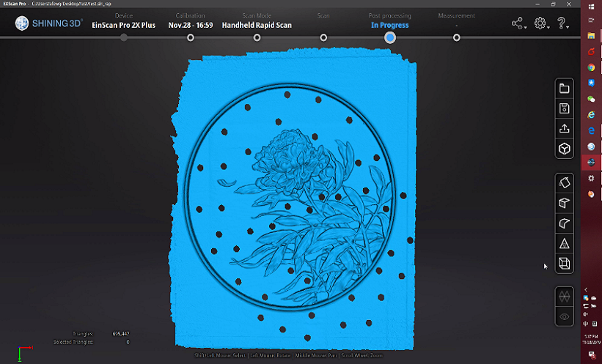Click the dimmed double-diamond mirror icon
The width and height of the screenshot is (602, 364).
pos(564,297)
